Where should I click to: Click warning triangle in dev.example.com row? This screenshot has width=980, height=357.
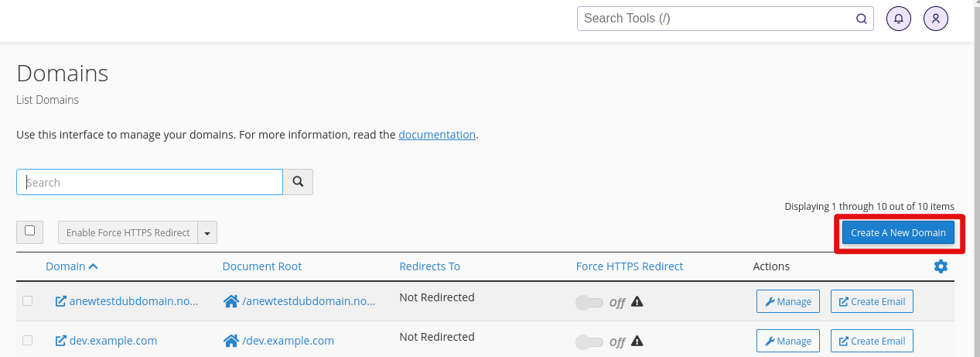pyautogui.click(x=637, y=341)
